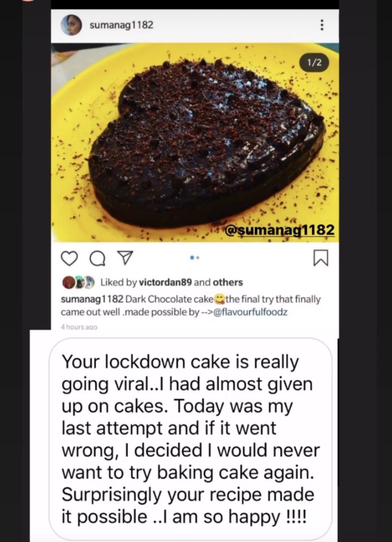Screen dimensions: 392x542
Task: Open sumanag1182's profile picture in post header
Action: (x=71, y=25)
